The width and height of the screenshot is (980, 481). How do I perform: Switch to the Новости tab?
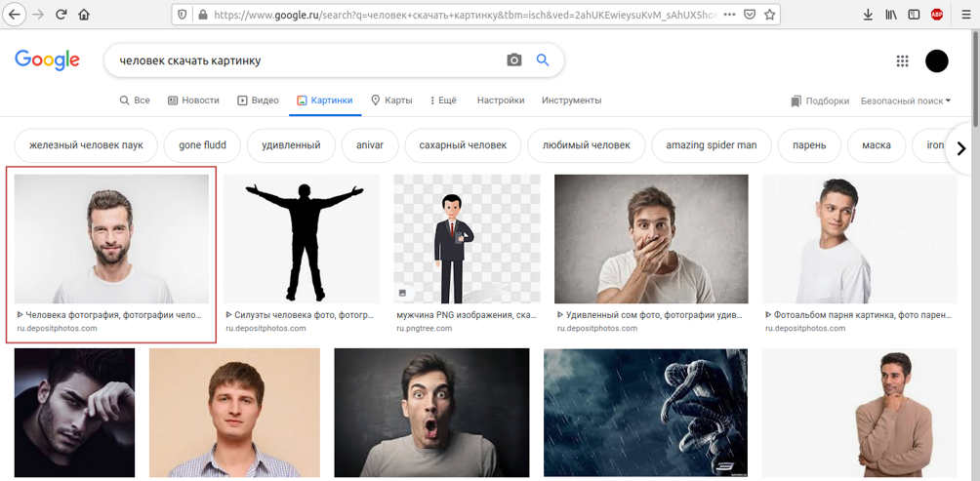(193, 100)
